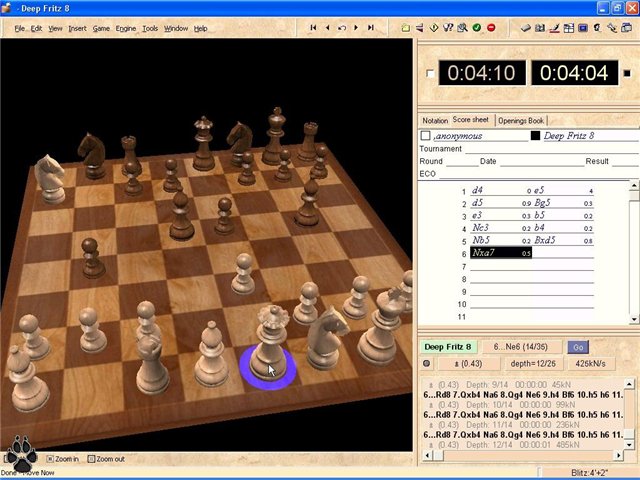This screenshot has width=640, height=480.
Task: Step forward one move
Action: (356, 28)
